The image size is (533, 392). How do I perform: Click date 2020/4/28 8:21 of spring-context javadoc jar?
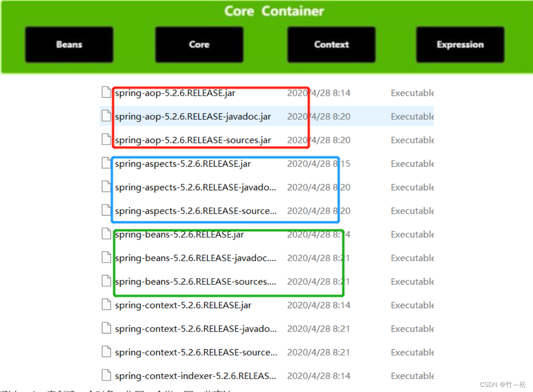pos(318,329)
